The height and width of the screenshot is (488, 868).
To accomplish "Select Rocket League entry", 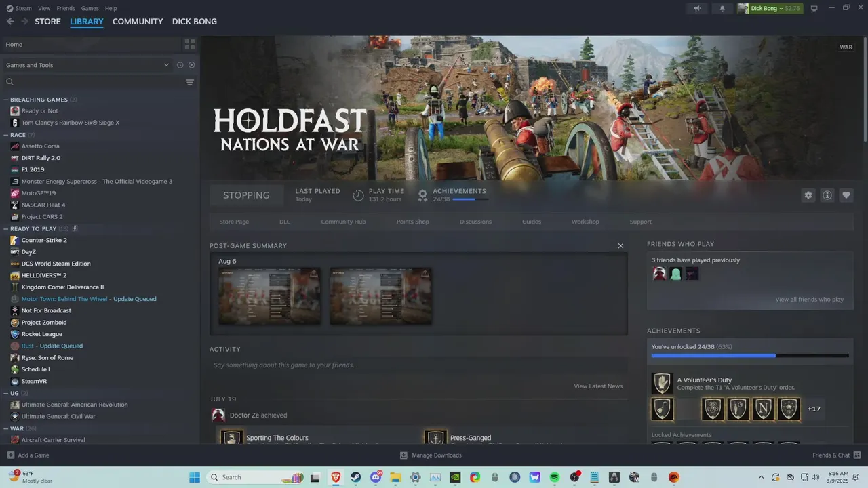I will point(41,334).
